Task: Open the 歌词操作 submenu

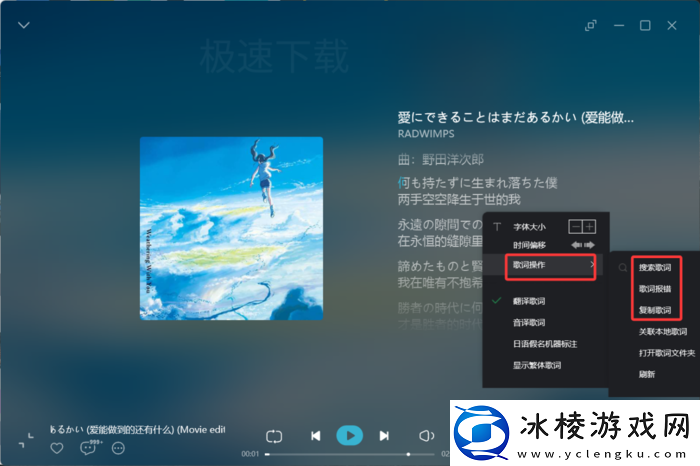Action: pyautogui.click(x=544, y=265)
